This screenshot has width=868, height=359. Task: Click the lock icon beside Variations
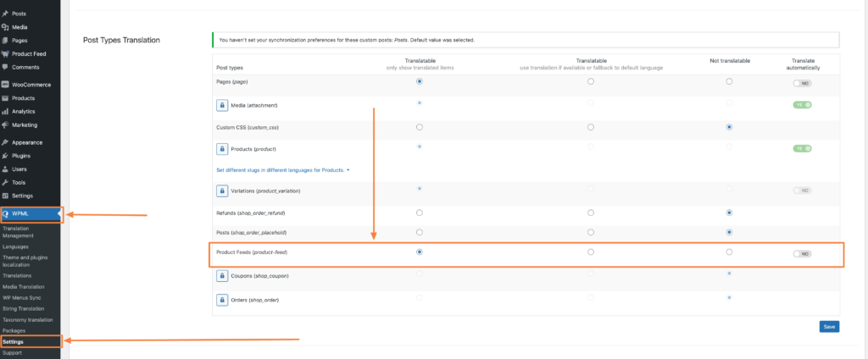[222, 191]
